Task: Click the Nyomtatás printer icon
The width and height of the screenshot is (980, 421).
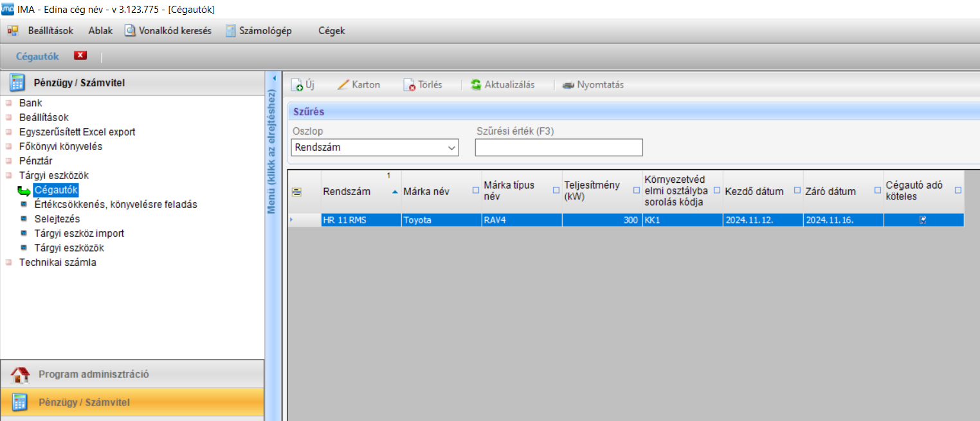Action: [x=568, y=85]
